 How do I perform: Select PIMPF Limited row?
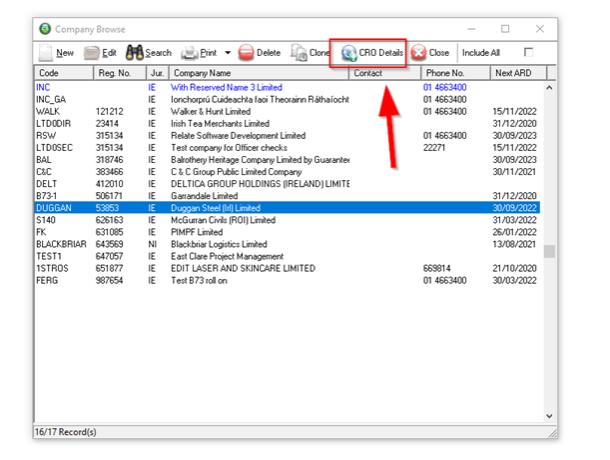click(x=287, y=232)
